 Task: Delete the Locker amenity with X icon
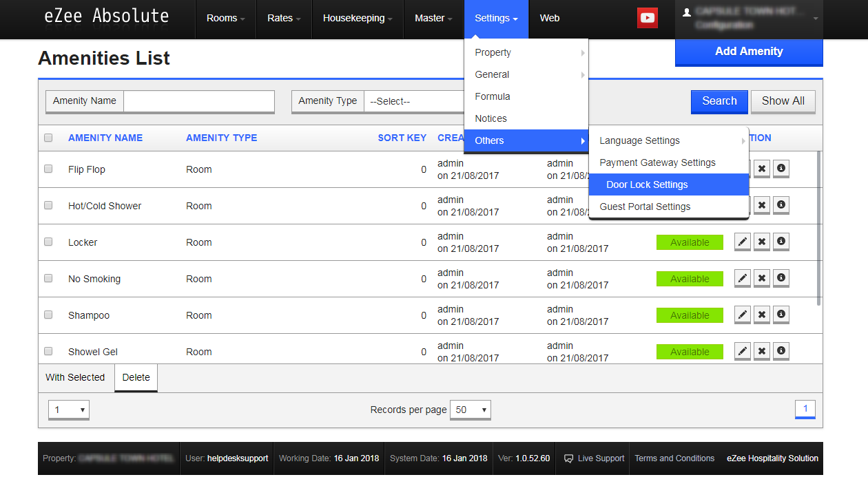click(762, 242)
